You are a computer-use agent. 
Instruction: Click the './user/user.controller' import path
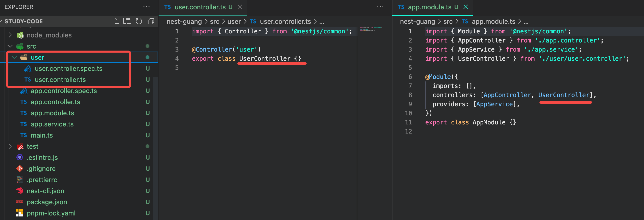pyautogui.click(x=582, y=59)
